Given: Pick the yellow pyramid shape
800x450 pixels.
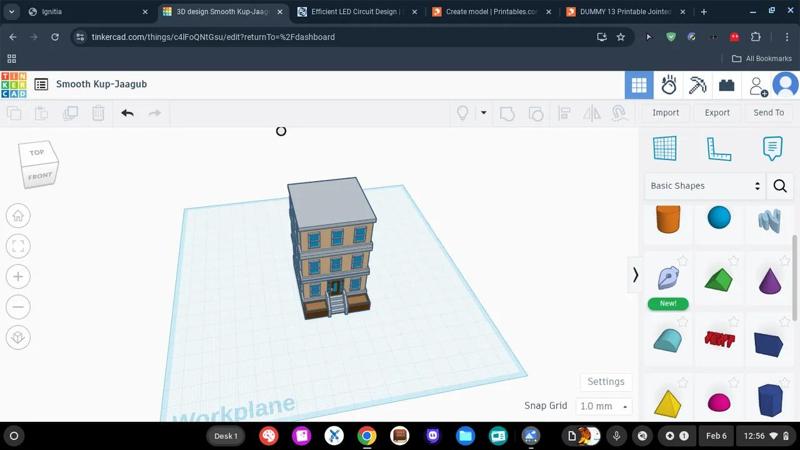Looking at the screenshot, I should pos(667,404).
